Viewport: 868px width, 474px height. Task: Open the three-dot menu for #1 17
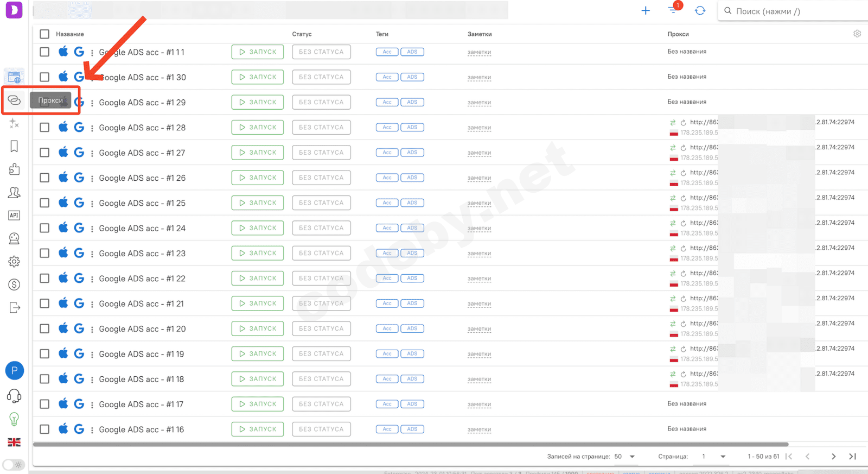92,405
